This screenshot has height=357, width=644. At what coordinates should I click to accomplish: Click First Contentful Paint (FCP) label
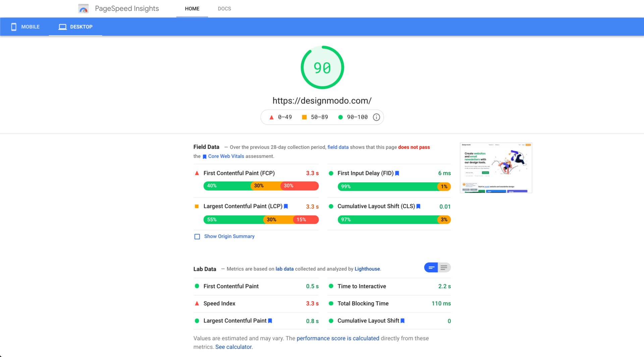point(239,173)
